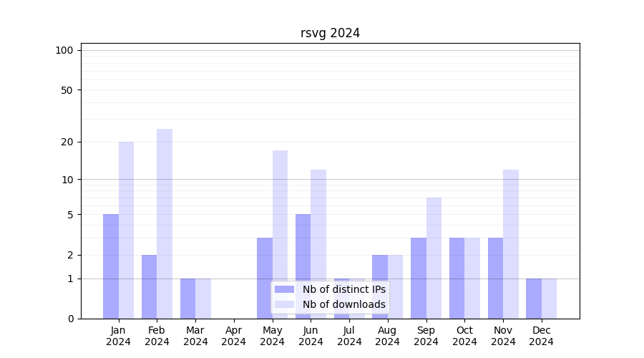Image resolution: width=644 pixels, height=358 pixels.
Task: Select the February downloads bar
Action: [x=165, y=223]
